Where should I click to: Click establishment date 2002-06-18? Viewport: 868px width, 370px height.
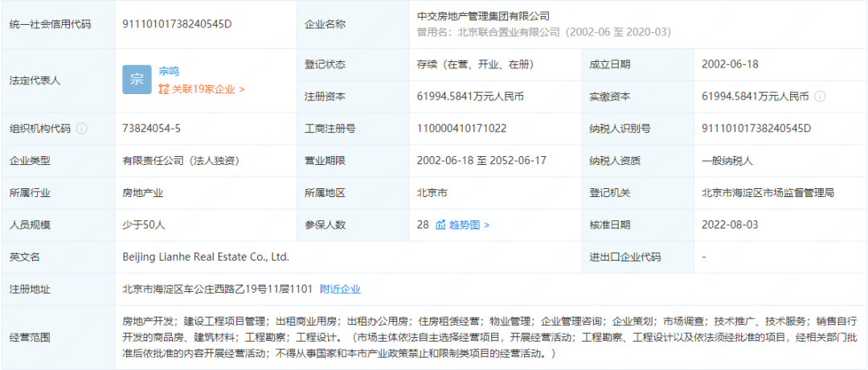coord(730,65)
